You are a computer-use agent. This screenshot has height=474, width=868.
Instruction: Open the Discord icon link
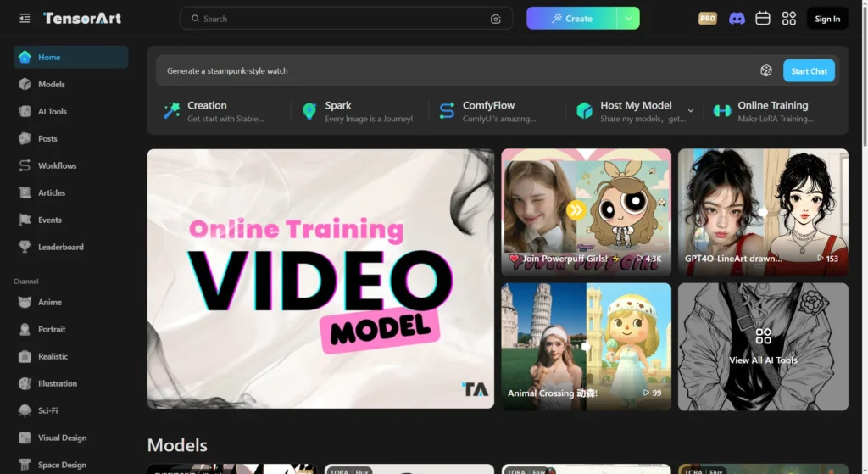click(737, 19)
